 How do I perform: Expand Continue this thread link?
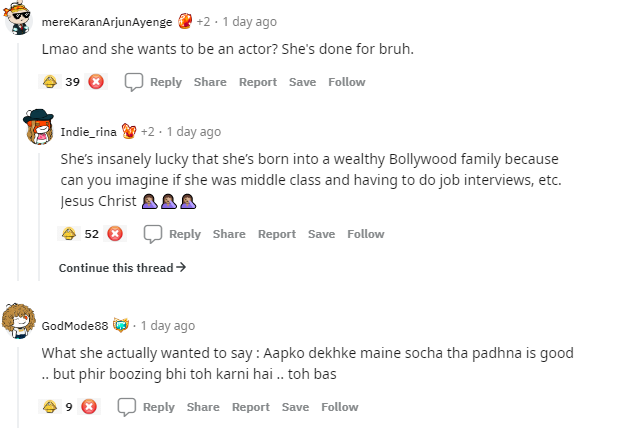[x=122, y=268]
